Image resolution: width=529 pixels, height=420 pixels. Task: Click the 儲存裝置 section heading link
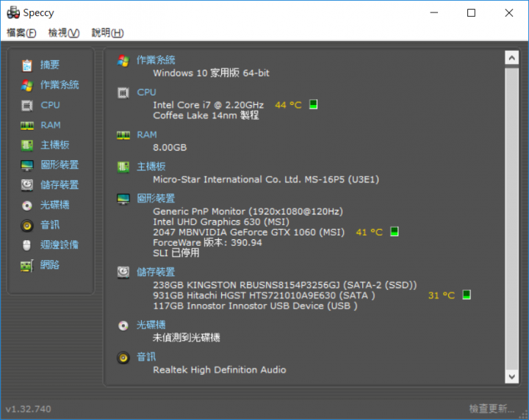(156, 272)
